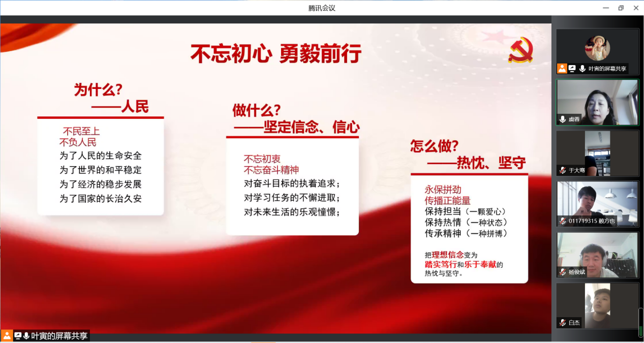The width and height of the screenshot is (644, 343).
Task: Select 赖方也's video thumbnail
Action: [597, 203]
